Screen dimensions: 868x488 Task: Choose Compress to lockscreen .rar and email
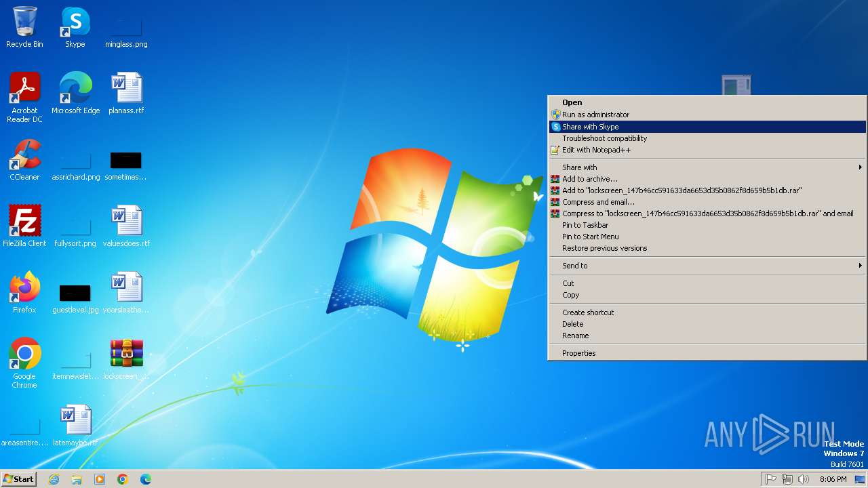707,213
